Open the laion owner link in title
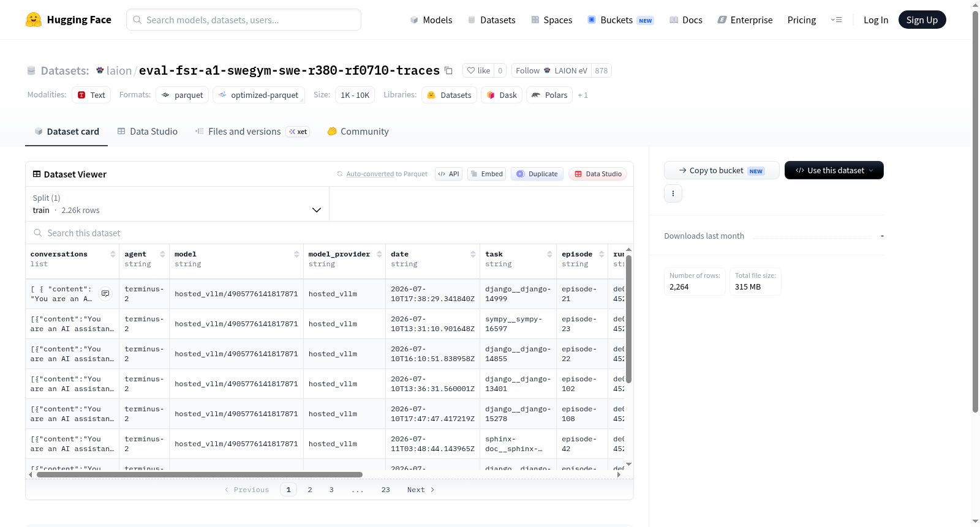The image size is (980, 527). click(119, 70)
